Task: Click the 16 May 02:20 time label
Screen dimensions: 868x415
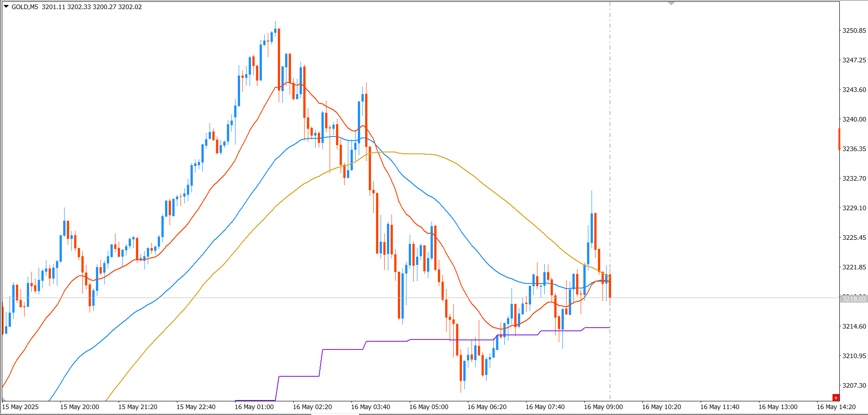Action: tap(312, 407)
